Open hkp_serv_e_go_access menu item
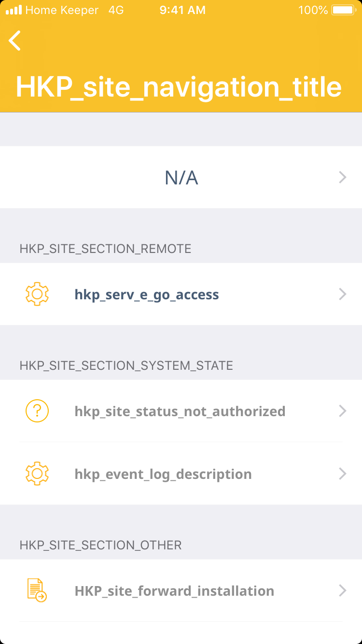 pyautogui.click(x=147, y=294)
